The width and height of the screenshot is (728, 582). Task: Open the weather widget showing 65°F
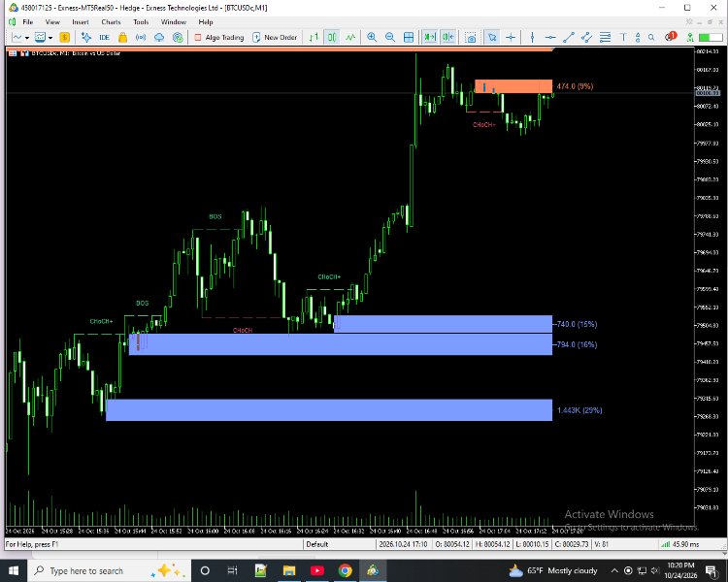click(x=553, y=570)
